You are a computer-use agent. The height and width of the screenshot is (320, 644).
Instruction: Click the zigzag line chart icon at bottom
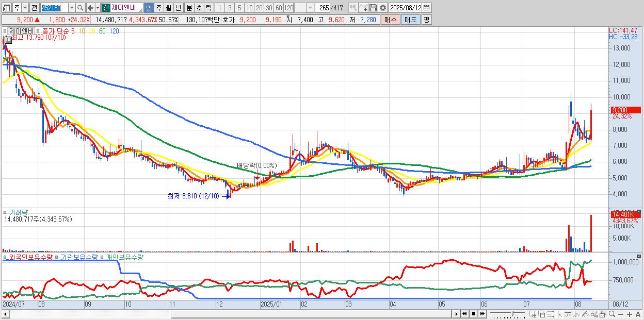pyautogui.click(x=577, y=314)
